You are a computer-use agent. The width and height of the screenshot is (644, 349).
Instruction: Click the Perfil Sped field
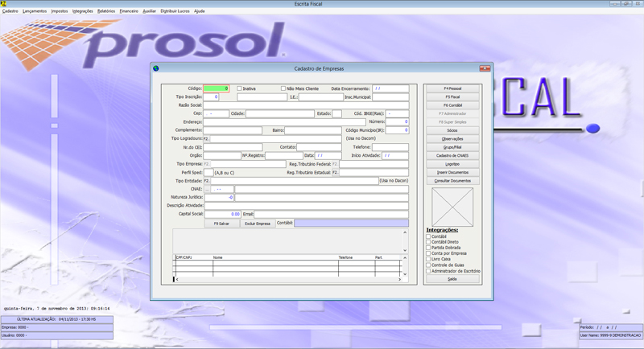208,173
